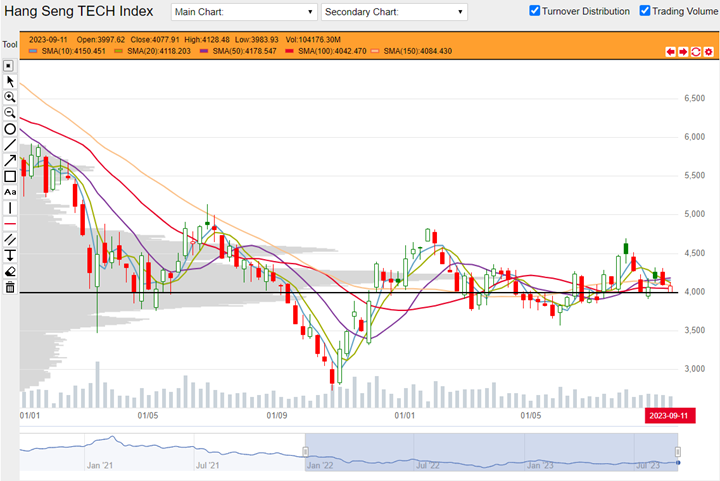
Task: Click the Jul '21 label in navigator
Action: tap(208, 465)
